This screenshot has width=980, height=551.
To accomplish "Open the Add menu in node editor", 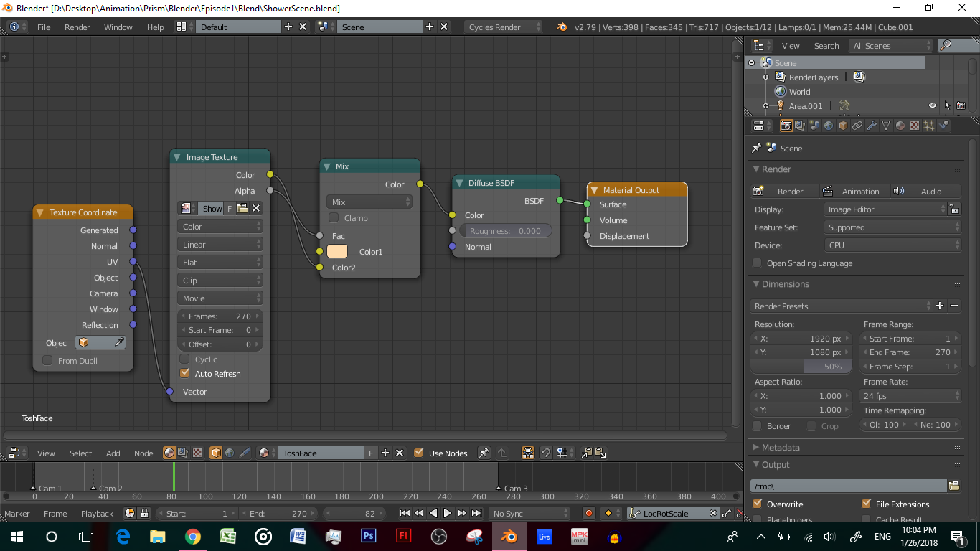I will [113, 453].
